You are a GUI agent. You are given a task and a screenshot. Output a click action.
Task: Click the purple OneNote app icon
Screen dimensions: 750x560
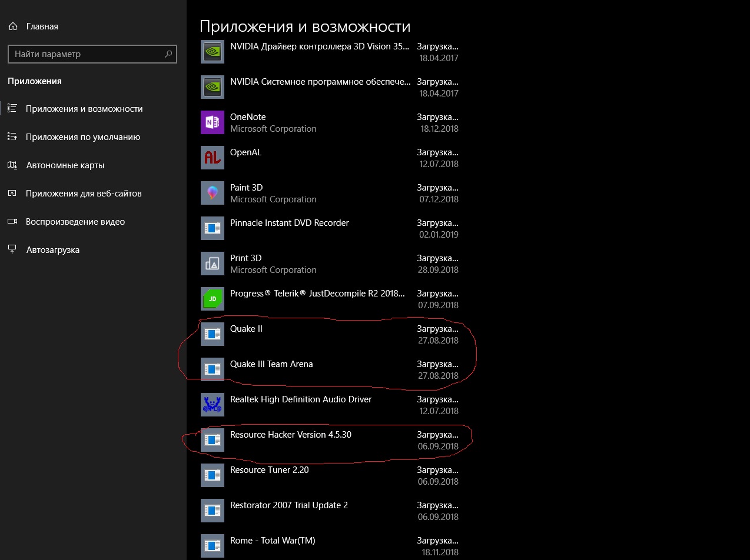point(213,122)
